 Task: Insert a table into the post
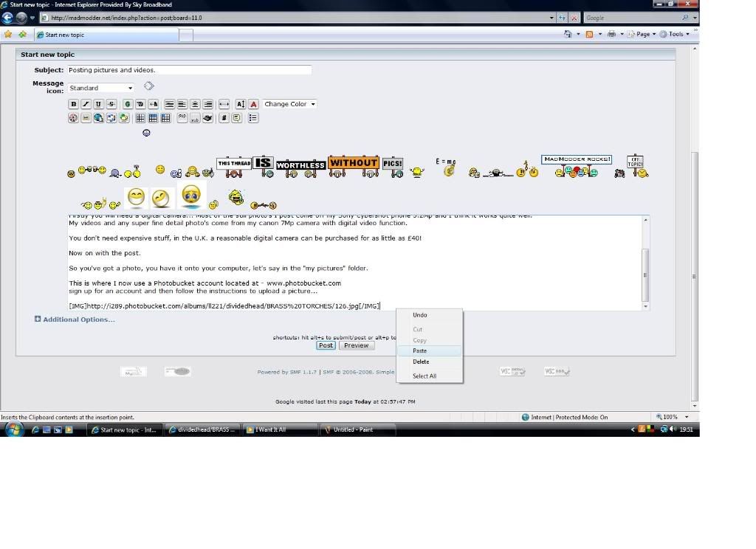pyautogui.click(x=140, y=118)
